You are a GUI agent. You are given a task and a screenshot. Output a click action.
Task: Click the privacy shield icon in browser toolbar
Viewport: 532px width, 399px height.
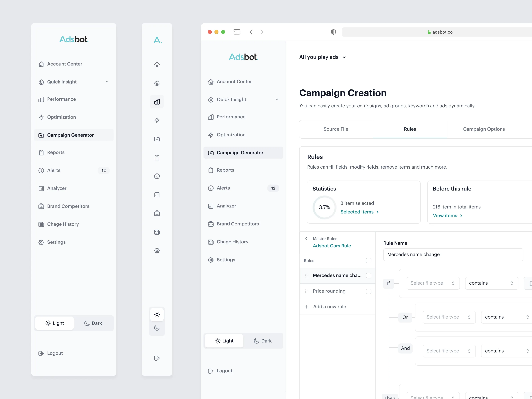(333, 32)
